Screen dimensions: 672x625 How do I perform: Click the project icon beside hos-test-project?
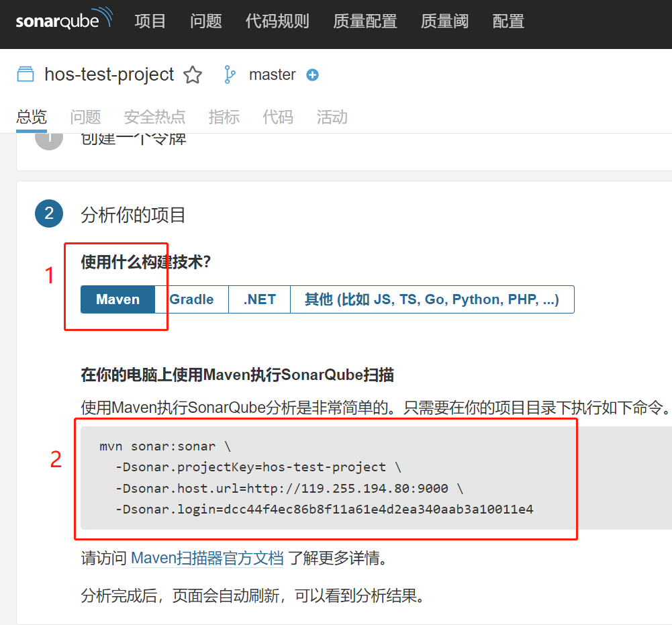[25, 75]
